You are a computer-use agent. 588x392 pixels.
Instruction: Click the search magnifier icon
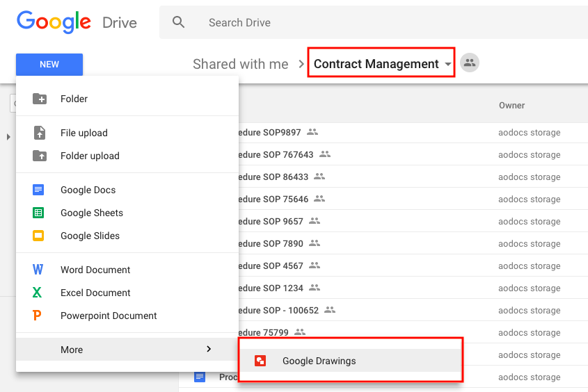[x=178, y=22]
